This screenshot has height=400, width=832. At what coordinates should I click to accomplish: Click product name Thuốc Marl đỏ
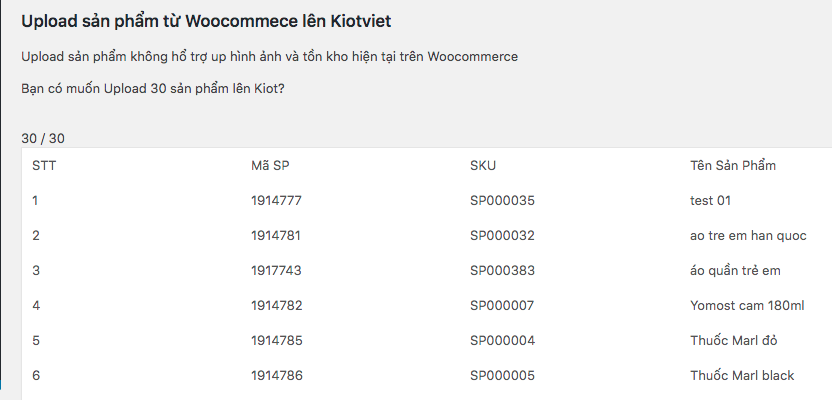pyautogui.click(x=734, y=341)
